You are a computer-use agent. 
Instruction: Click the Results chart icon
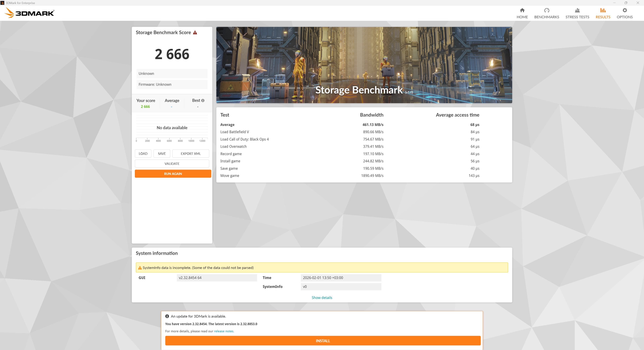pos(603,10)
